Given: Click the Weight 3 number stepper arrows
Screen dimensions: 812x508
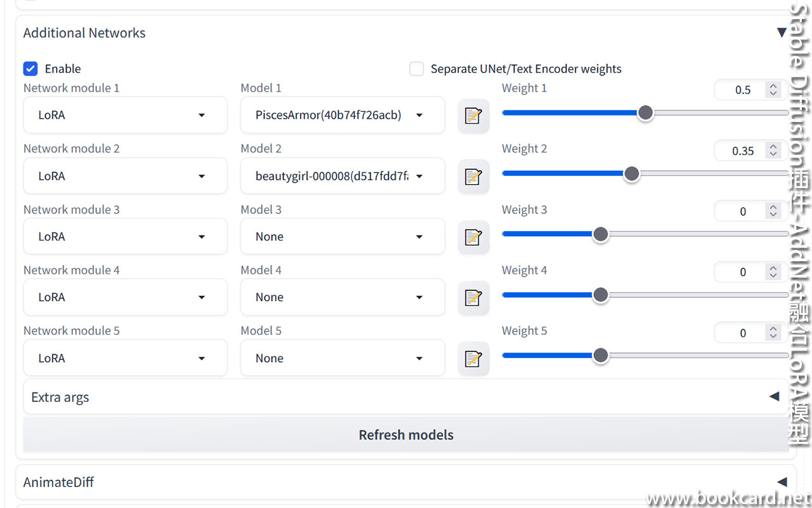Looking at the screenshot, I should [x=773, y=211].
